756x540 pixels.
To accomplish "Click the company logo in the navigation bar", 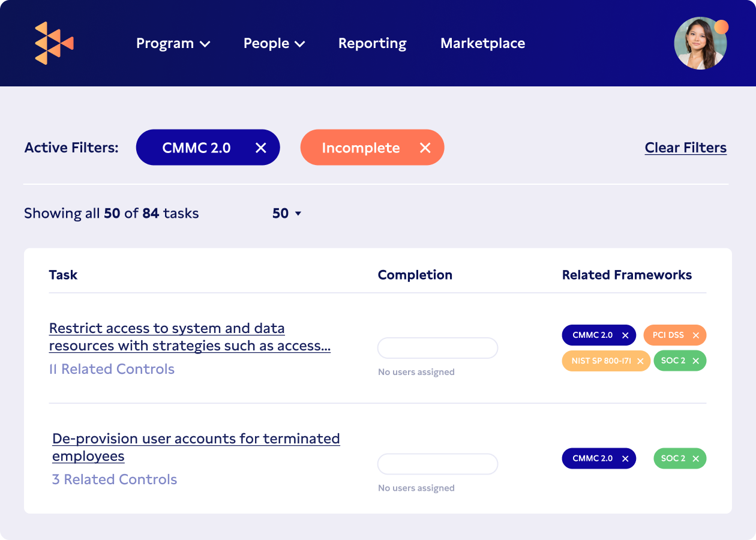I will click(53, 43).
